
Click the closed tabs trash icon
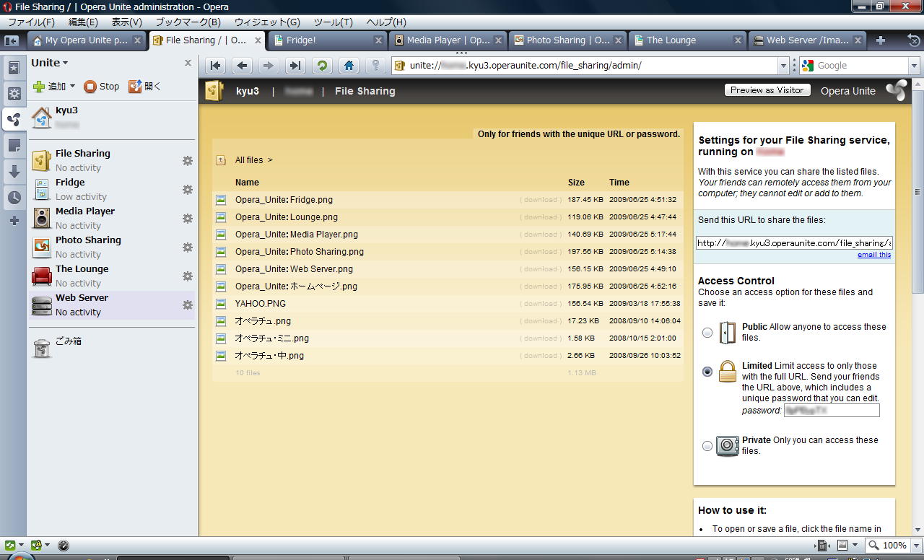point(914,40)
